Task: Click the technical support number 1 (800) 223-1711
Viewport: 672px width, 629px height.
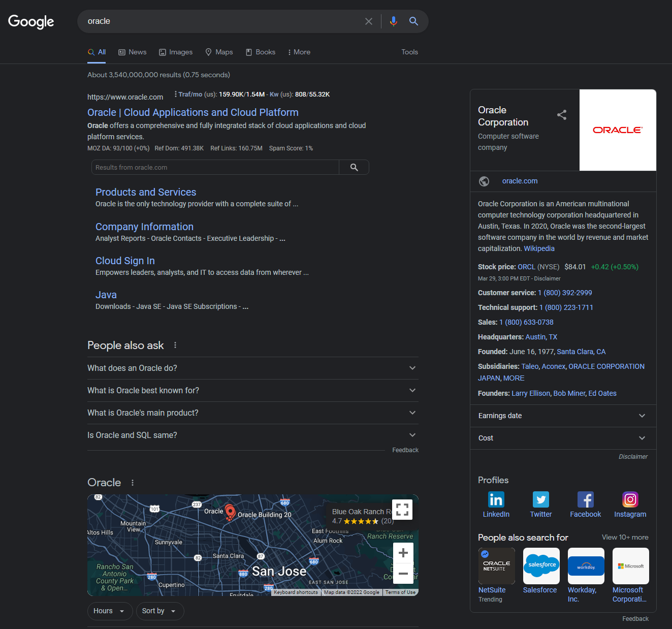Action: (x=566, y=307)
